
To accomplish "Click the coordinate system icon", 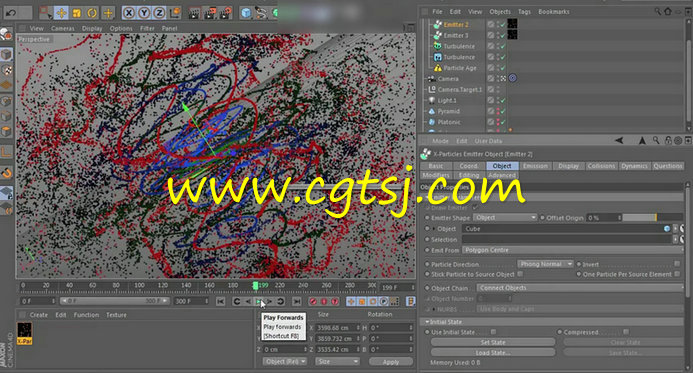I will [x=175, y=13].
